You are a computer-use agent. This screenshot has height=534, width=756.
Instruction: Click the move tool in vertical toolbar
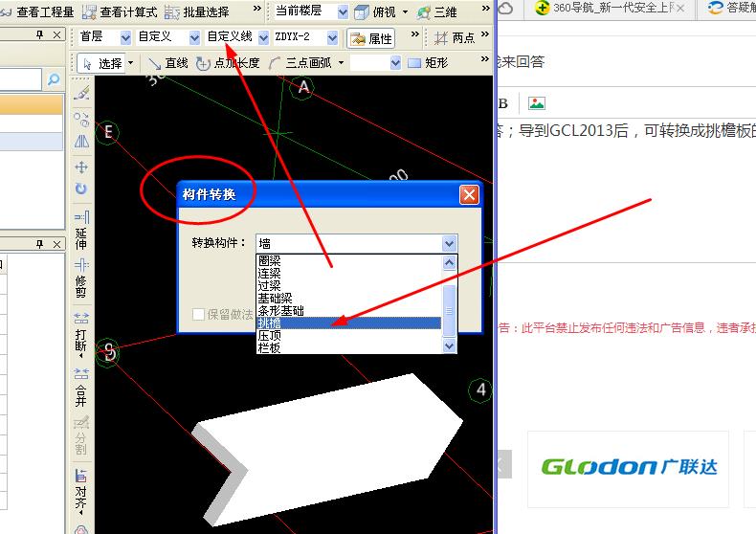click(81, 167)
